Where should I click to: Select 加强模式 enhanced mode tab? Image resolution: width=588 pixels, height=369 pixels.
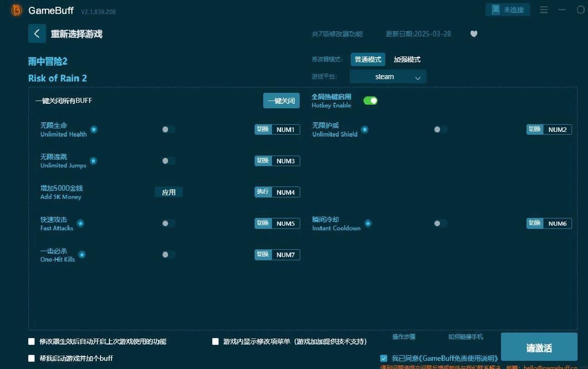click(407, 60)
